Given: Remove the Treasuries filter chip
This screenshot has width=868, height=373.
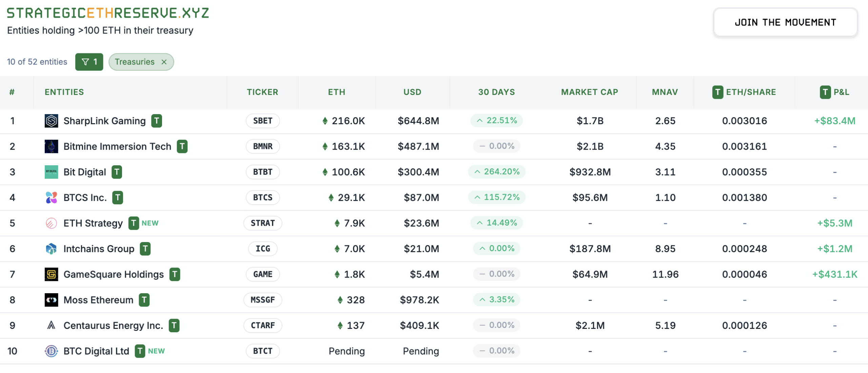Looking at the screenshot, I should [x=164, y=62].
